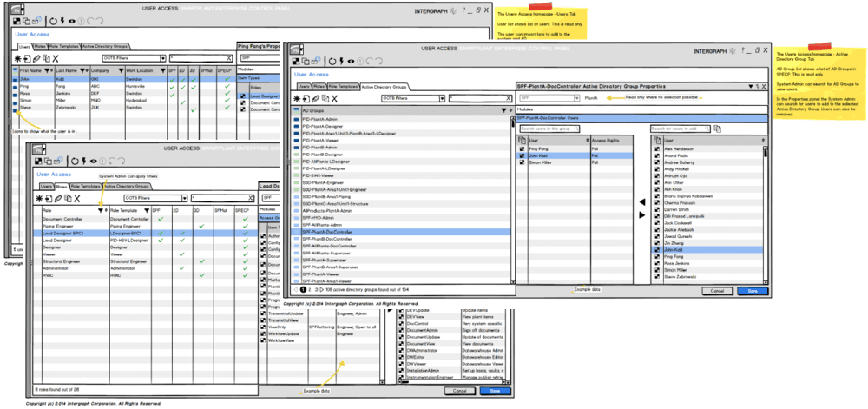Toggle checkbox next to Darren Smith

point(656,210)
